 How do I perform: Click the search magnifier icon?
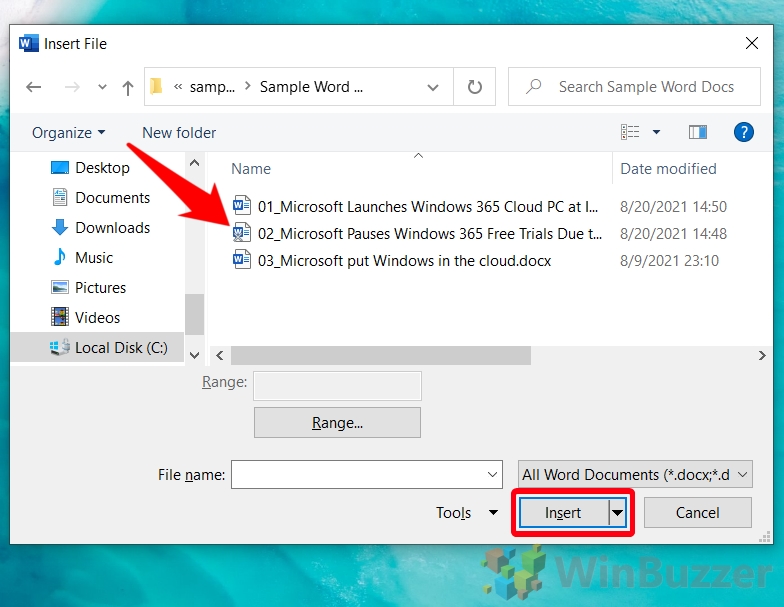click(x=534, y=86)
